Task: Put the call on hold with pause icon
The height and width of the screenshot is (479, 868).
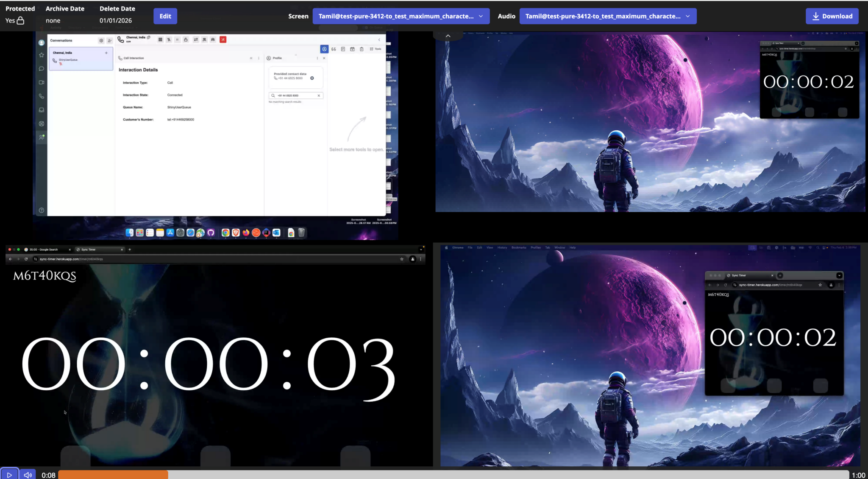Action: tap(177, 39)
